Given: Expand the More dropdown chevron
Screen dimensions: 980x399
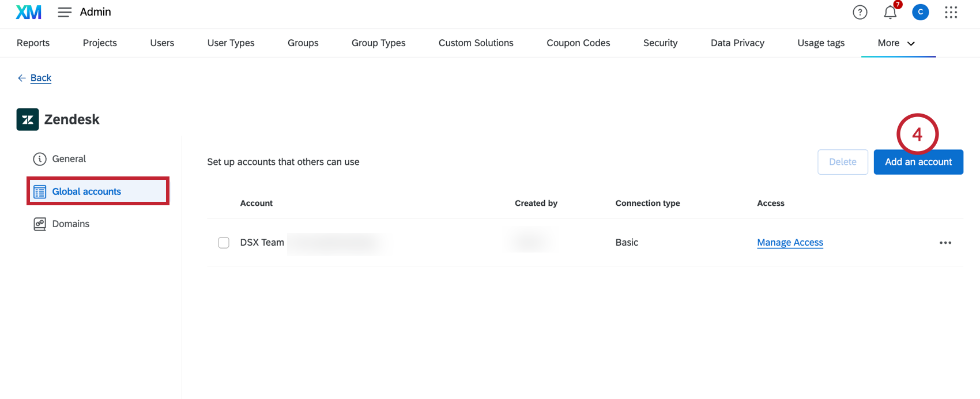Looking at the screenshot, I should click(x=911, y=44).
